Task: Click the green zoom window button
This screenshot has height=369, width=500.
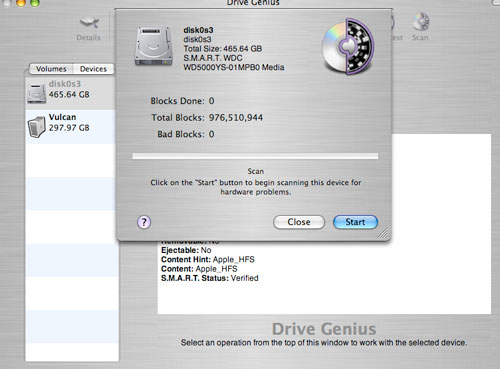Action: [x=34, y=3]
